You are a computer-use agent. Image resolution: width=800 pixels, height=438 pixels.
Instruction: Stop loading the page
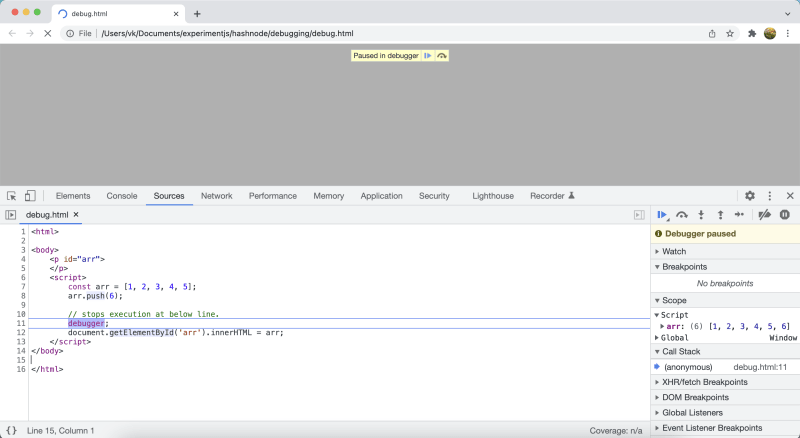click(x=47, y=33)
